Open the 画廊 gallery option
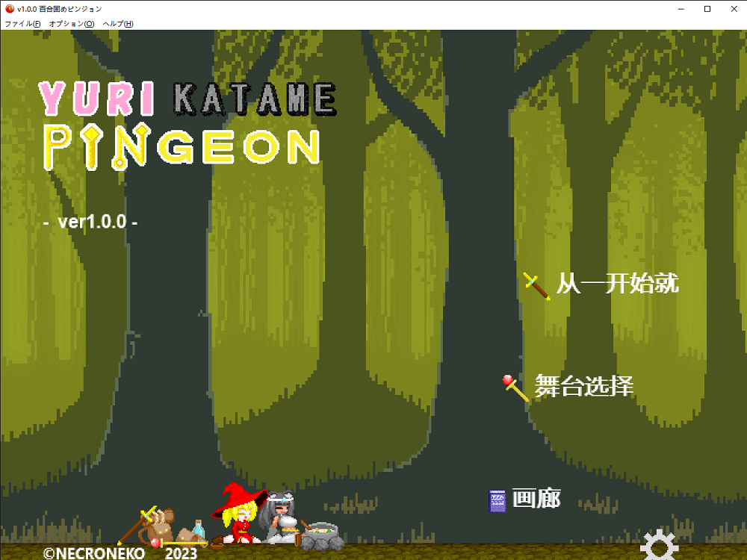 tap(536, 499)
